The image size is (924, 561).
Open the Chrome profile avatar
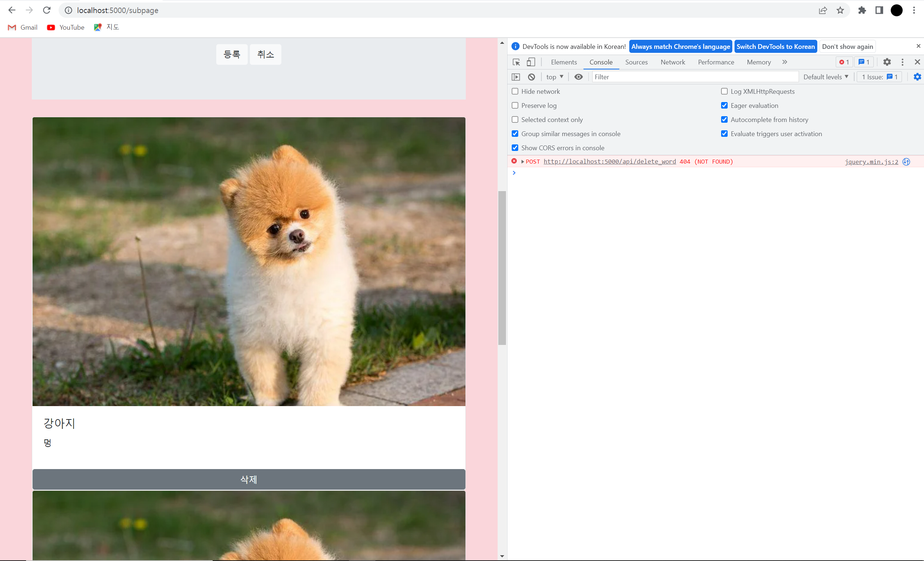[x=897, y=10]
